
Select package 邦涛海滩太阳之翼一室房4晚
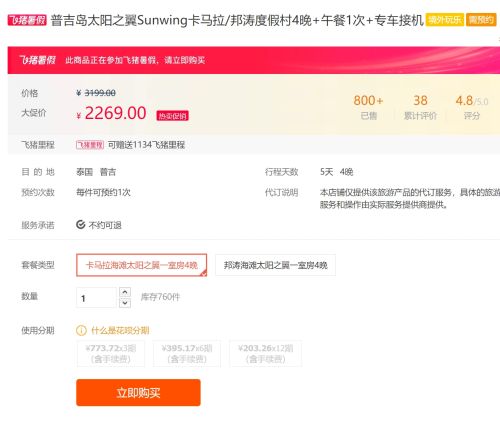(275, 265)
